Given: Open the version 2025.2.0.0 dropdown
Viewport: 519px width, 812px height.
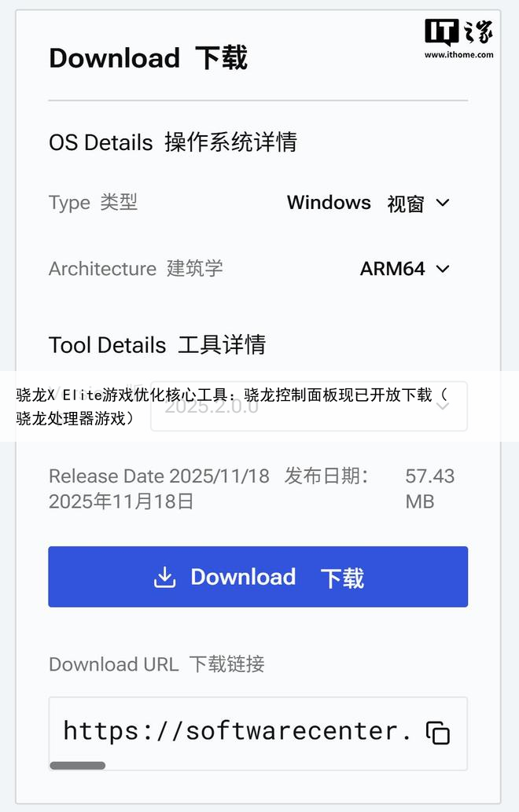Looking at the screenshot, I should pos(309,406).
